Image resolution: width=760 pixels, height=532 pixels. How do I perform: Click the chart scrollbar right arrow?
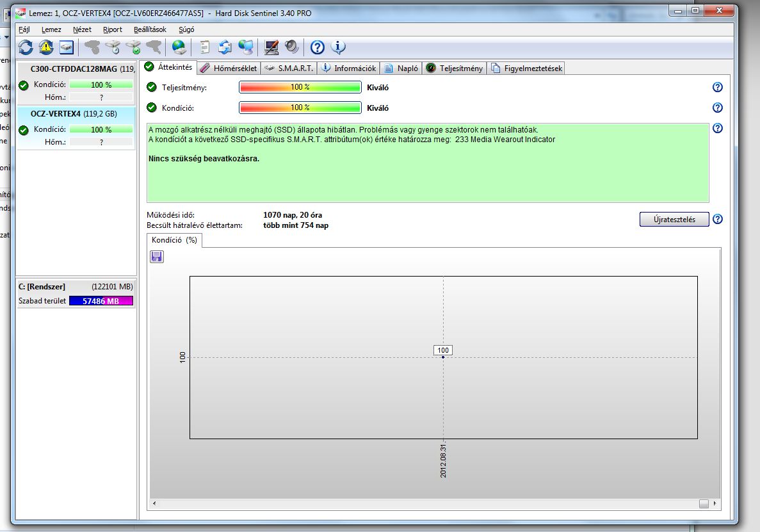(x=715, y=503)
